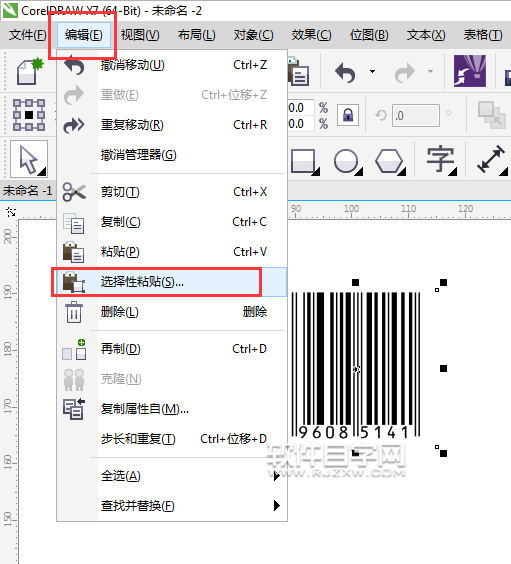
Task: Click the copy properties icon beside 复制属性自
Action: 74,409
